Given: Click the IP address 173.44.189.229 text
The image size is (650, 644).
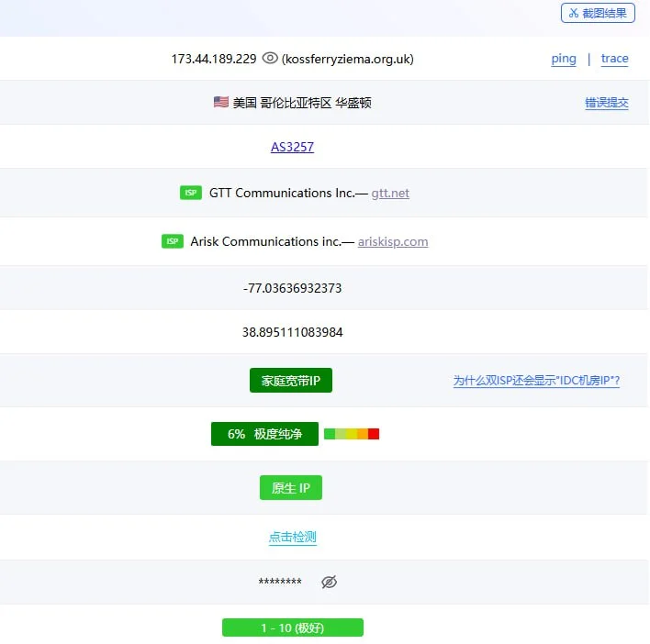Looking at the screenshot, I should pyautogui.click(x=214, y=59).
